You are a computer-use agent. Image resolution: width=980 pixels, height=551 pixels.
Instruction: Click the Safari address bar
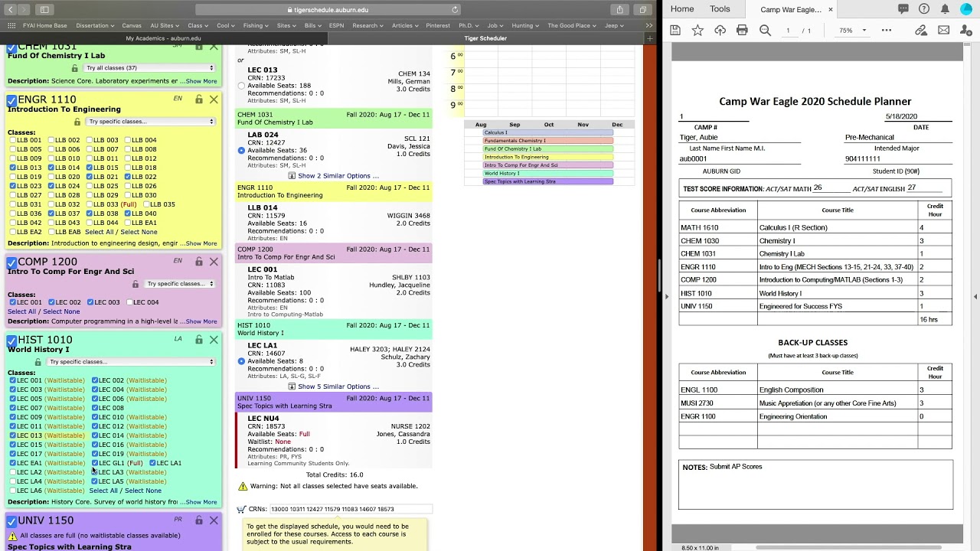click(x=328, y=10)
